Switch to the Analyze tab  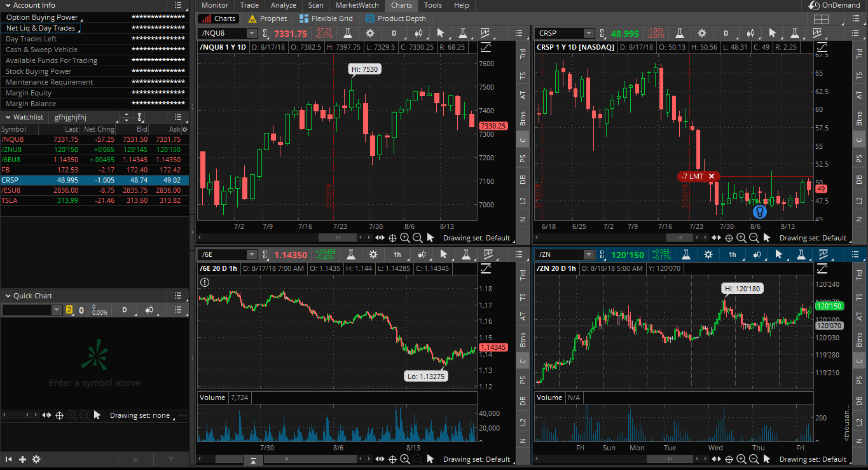point(284,5)
